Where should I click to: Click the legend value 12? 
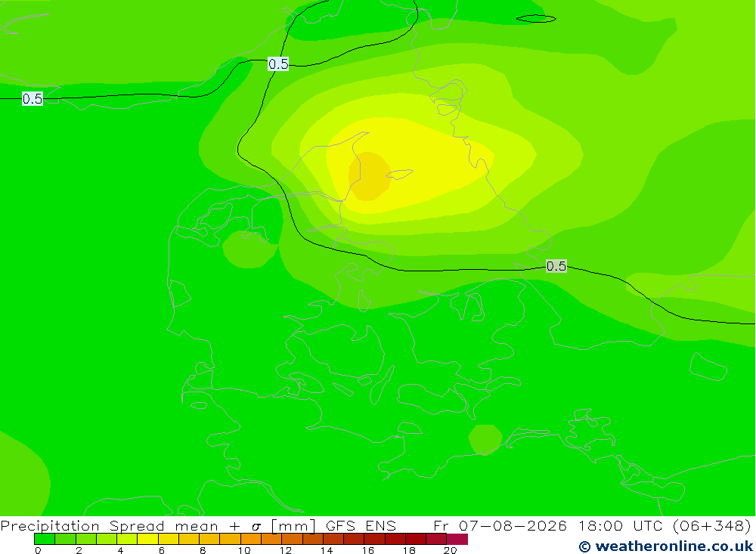point(286,550)
